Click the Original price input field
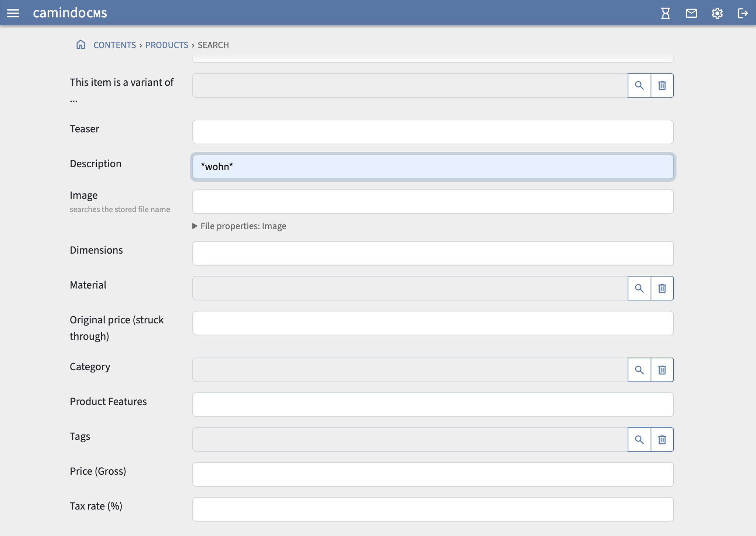The width and height of the screenshot is (756, 536). pos(433,323)
